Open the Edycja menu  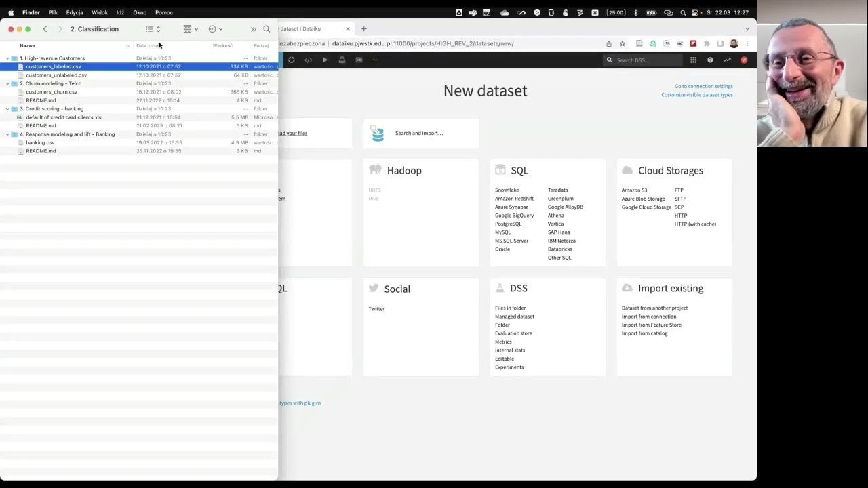tap(75, 12)
